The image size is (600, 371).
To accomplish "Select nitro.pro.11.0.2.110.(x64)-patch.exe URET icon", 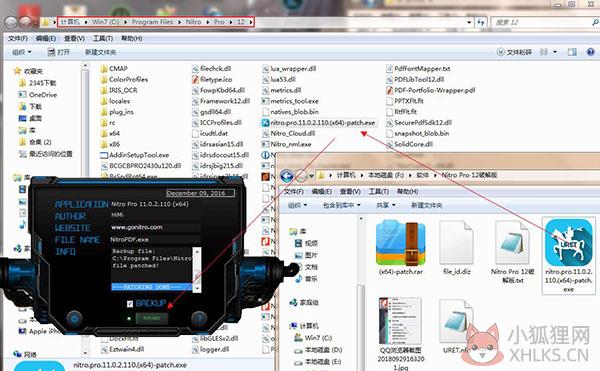I will pyautogui.click(x=569, y=242).
